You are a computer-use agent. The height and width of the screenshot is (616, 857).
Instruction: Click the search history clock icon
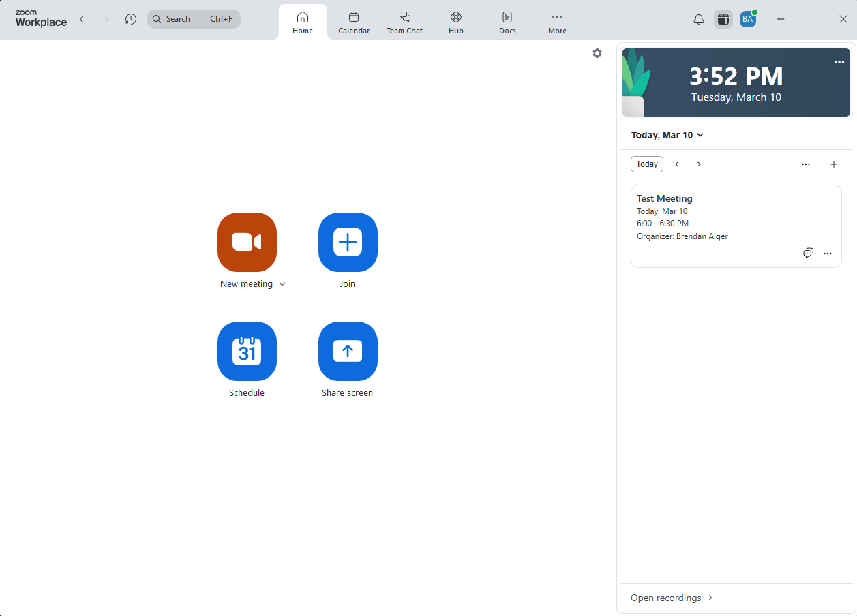coord(130,18)
